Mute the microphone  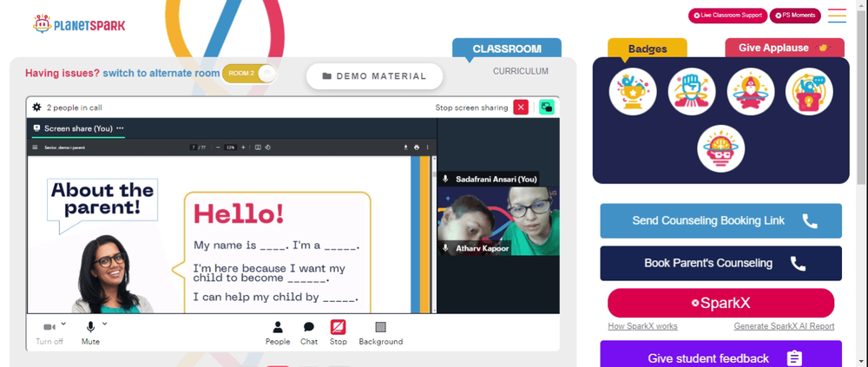[90, 333]
